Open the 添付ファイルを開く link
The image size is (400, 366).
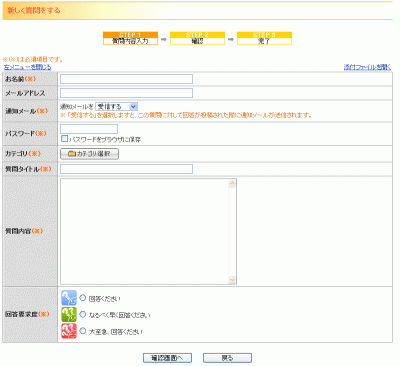coord(367,67)
